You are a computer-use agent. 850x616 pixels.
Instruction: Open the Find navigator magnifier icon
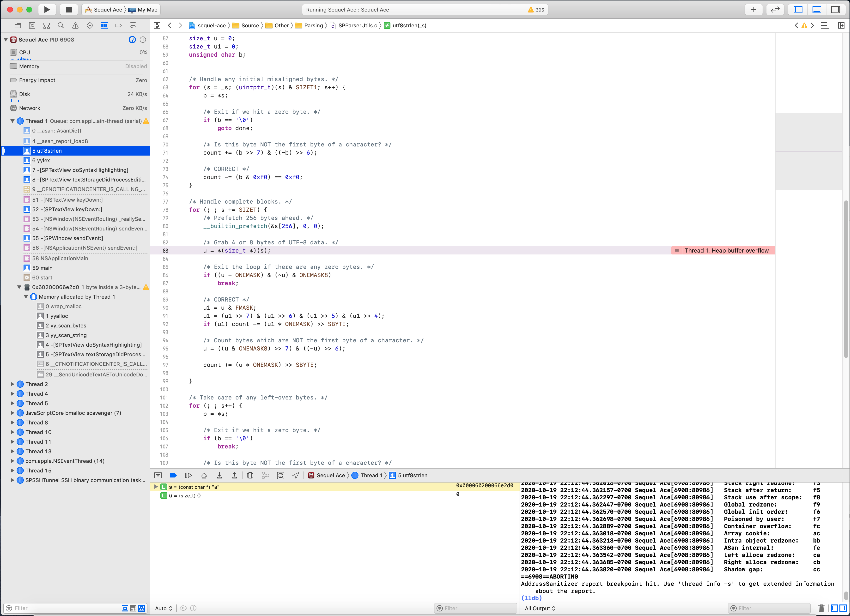pyautogui.click(x=61, y=25)
